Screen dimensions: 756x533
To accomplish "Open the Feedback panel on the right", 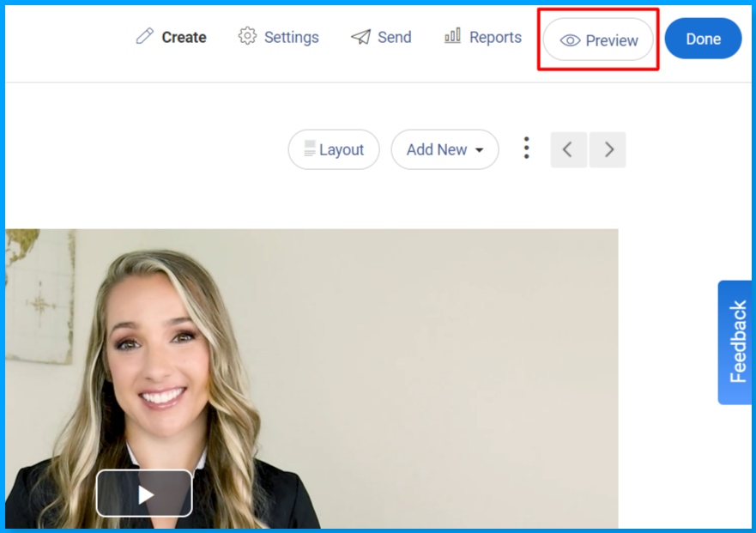I will (735, 341).
